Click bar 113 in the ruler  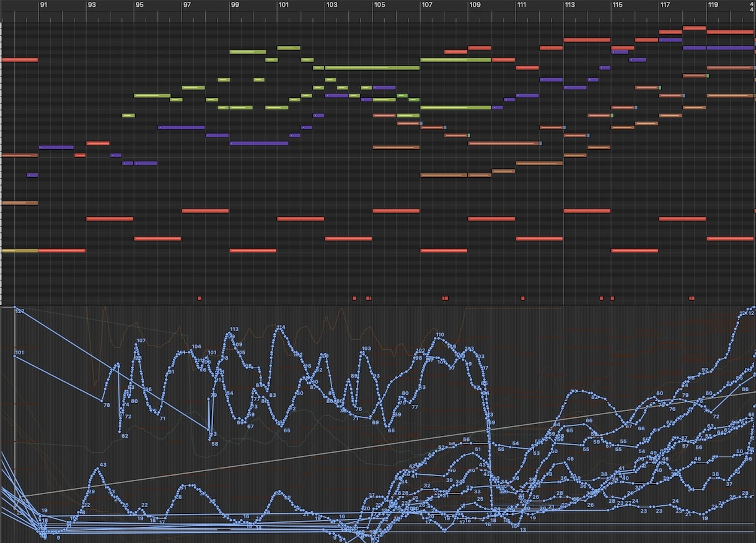coord(569,5)
